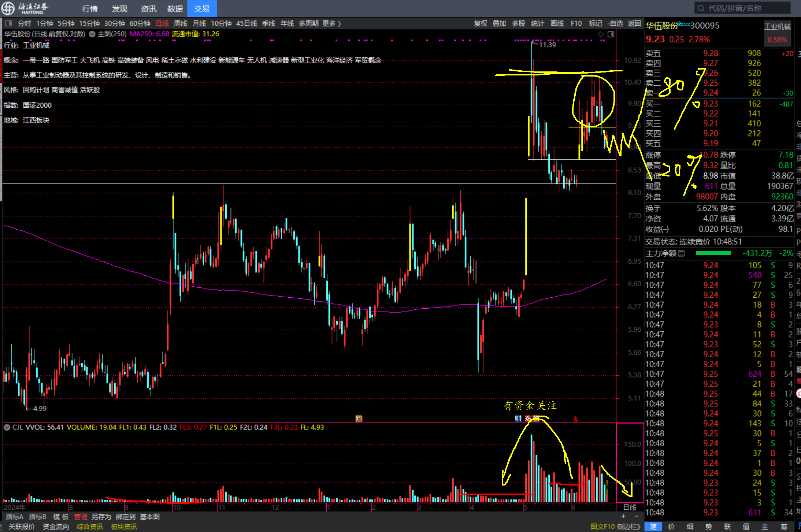Select the 60分钟 period
Viewport: 801px width, 532px height.
coord(140,23)
